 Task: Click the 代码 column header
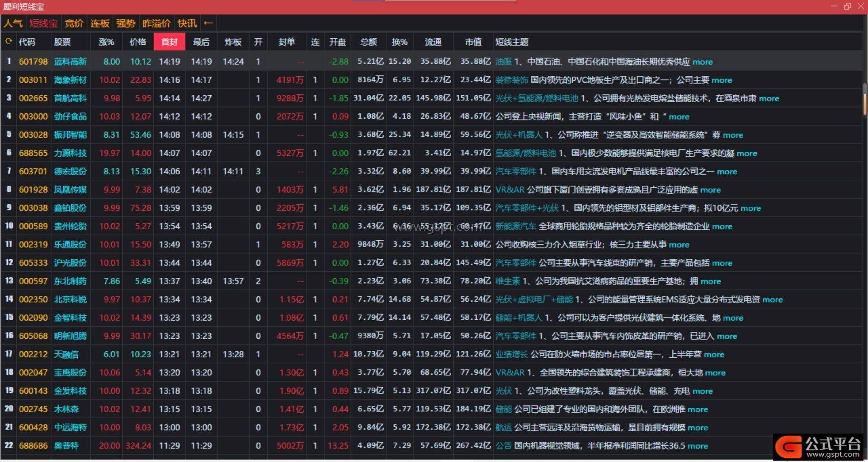tap(27, 42)
